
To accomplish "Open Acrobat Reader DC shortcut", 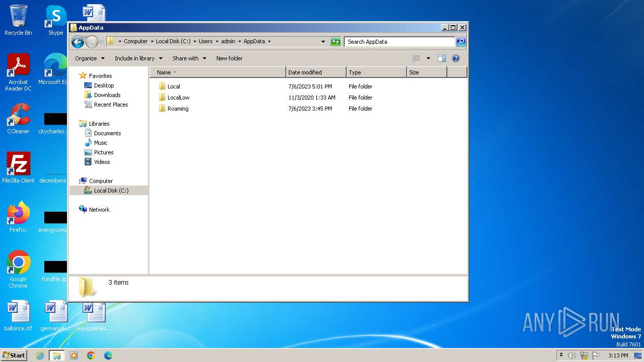I will [18, 72].
